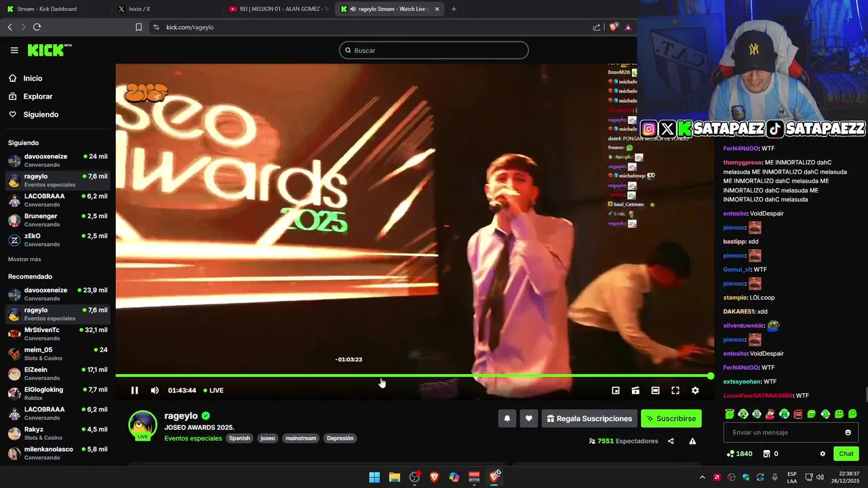The width and height of the screenshot is (868, 488).
Task: Click the address bar URL kick.com/rageylo
Action: [x=190, y=27]
